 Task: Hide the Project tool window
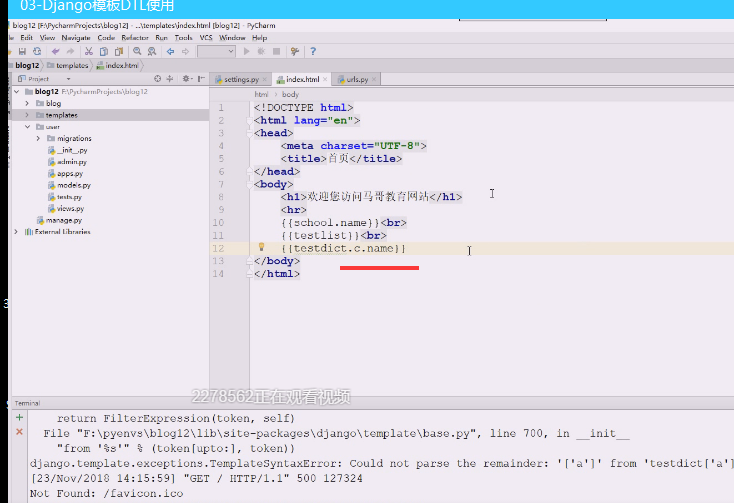(201, 79)
